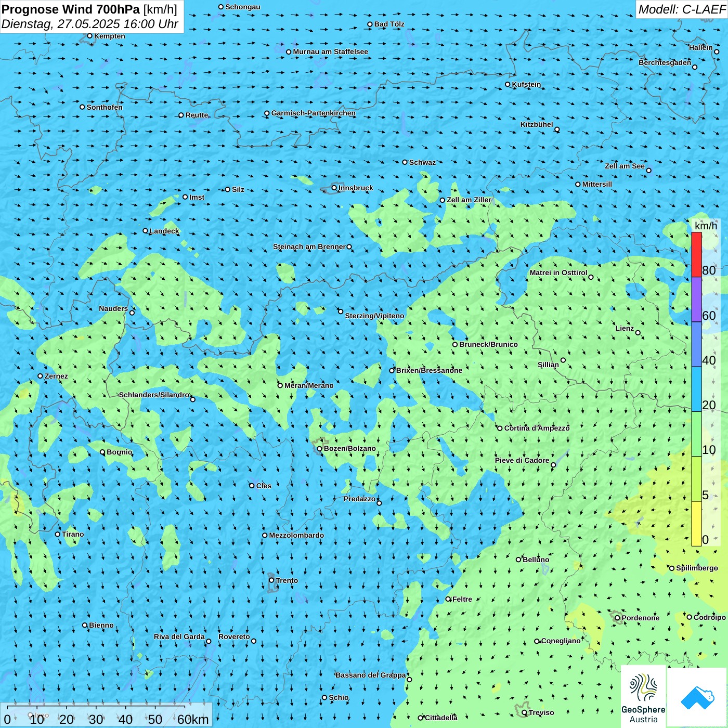The width and height of the screenshot is (728, 728).
Task: Click the 'Prognose Wind 700hPa' title
Action: tap(71, 9)
